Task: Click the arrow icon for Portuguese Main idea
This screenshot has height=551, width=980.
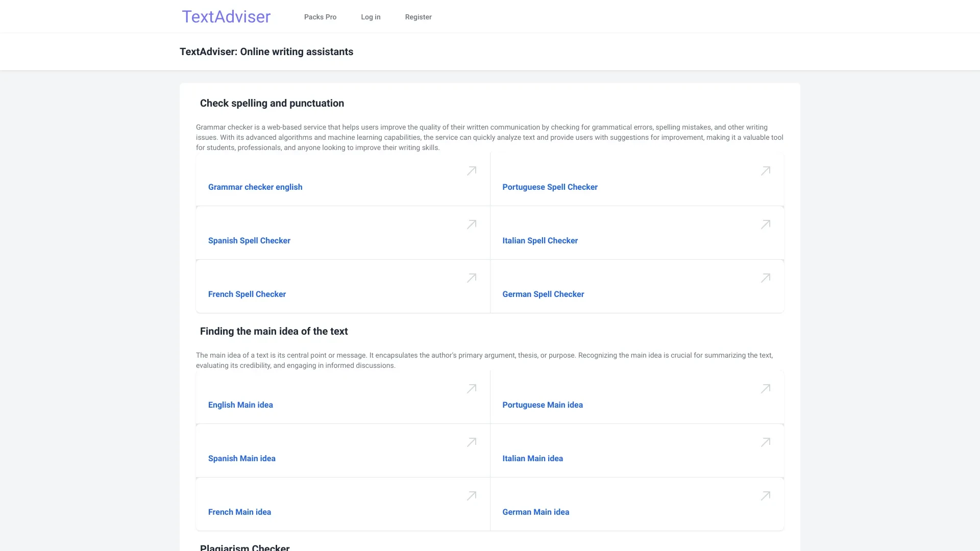Action: pyautogui.click(x=765, y=389)
